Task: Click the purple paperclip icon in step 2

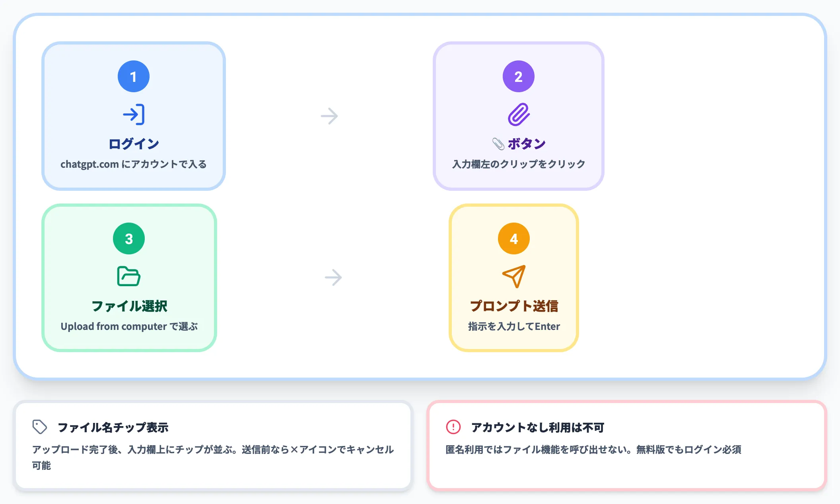Action: click(x=519, y=114)
